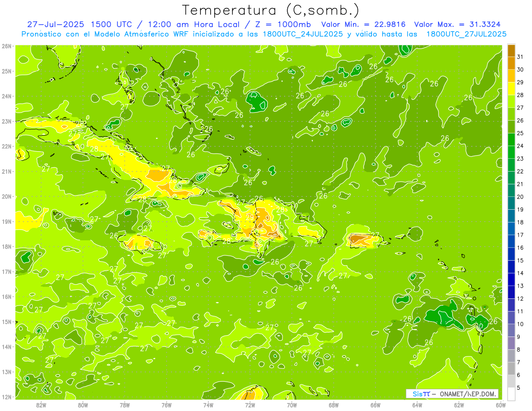Click the color scale label '31'
Screen dimensions: 532x411
[520, 57]
